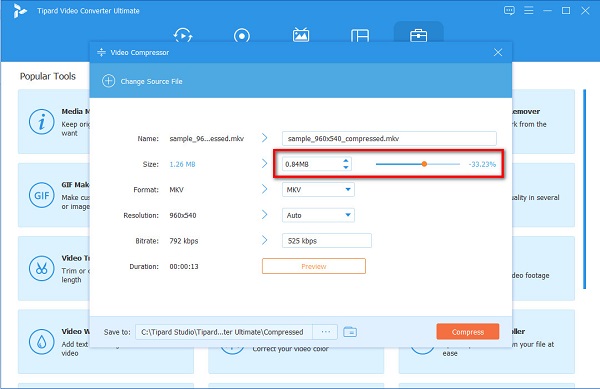Open the output folder icon

[x=350, y=332]
